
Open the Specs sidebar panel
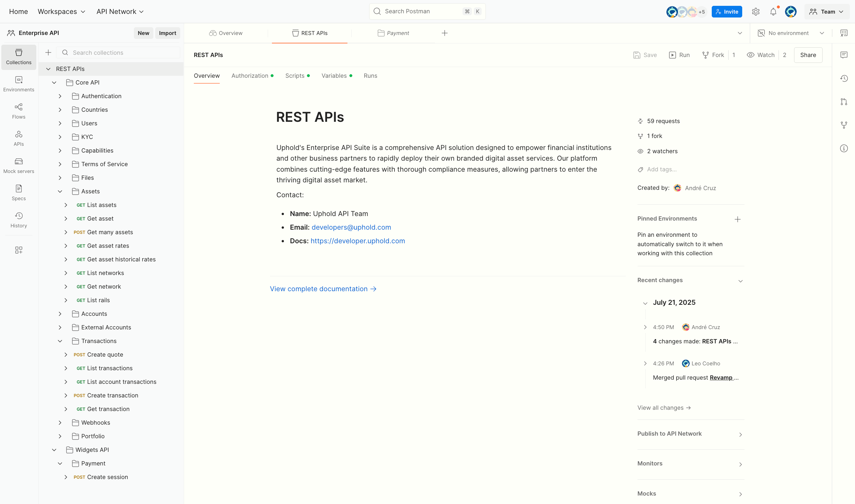click(19, 193)
